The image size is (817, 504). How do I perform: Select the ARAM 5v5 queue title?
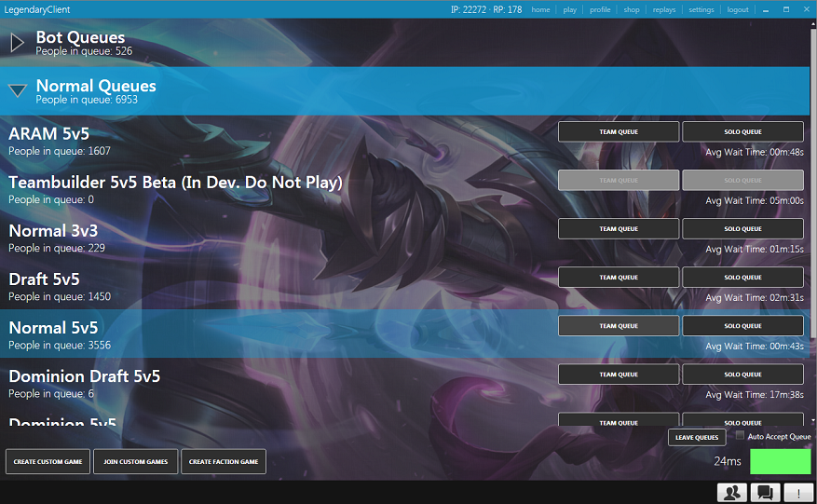pos(49,133)
